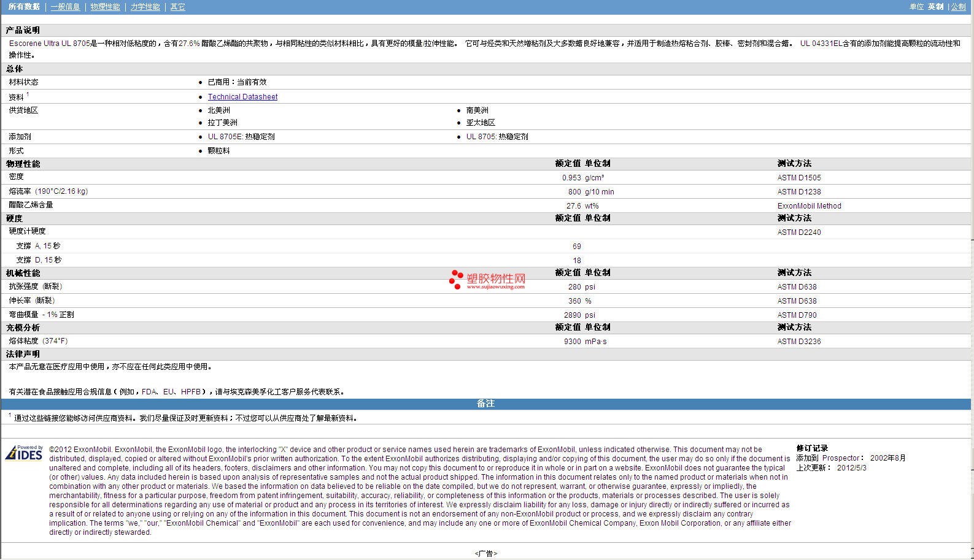Click additive UL 8705E: 热稳定剂
This screenshot has height=560, width=974.
pyautogui.click(x=241, y=137)
